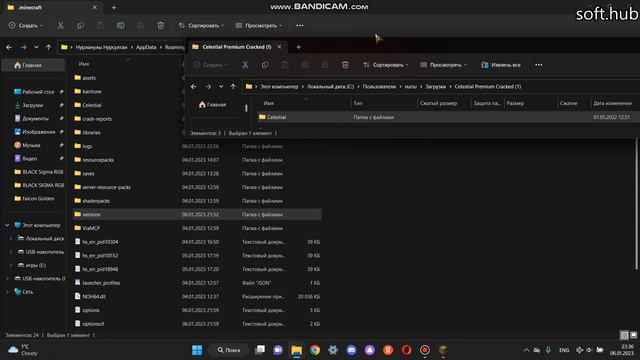Image resolution: width=640 pixels, height=360 pixels.
Task: Collapse the Этот компьютер tree node
Action: pyautogui.click(x=7, y=225)
